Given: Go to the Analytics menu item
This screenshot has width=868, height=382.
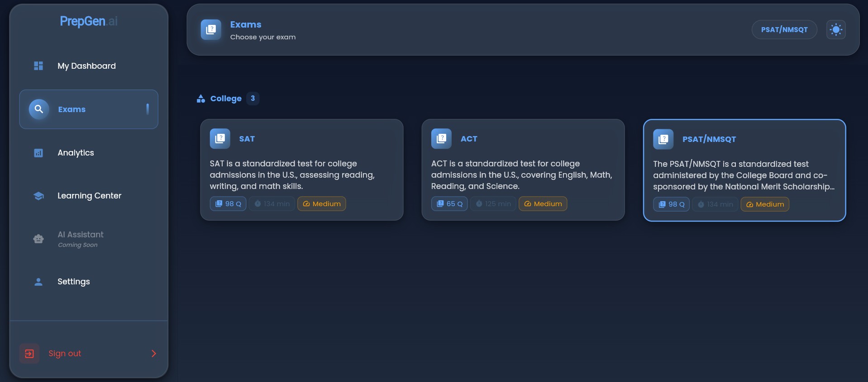Looking at the screenshot, I should [x=76, y=153].
